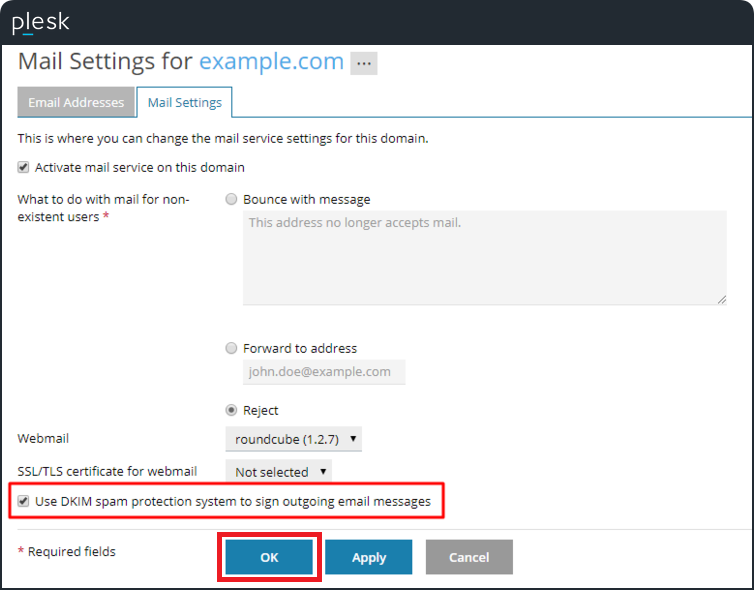Viewport: 754px width, 590px height.
Task: Choose the Forward to address radio button
Action: click(232, 348)
